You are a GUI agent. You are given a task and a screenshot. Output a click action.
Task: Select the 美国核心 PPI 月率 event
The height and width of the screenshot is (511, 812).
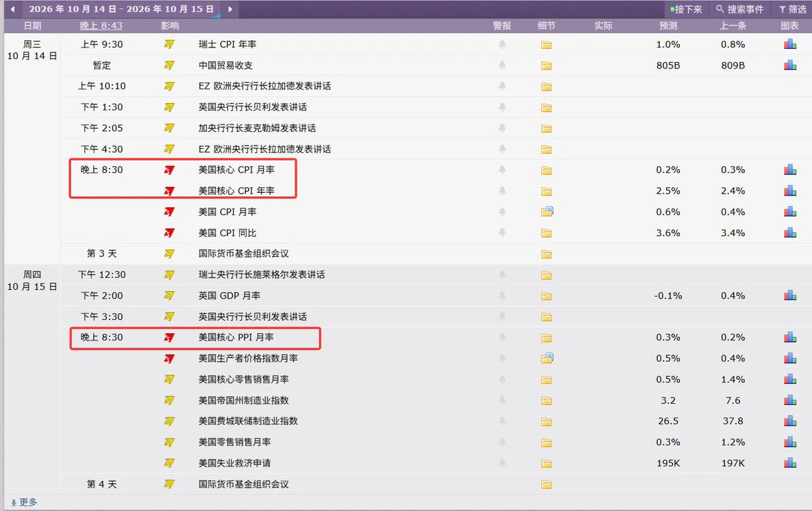point(236,338)
